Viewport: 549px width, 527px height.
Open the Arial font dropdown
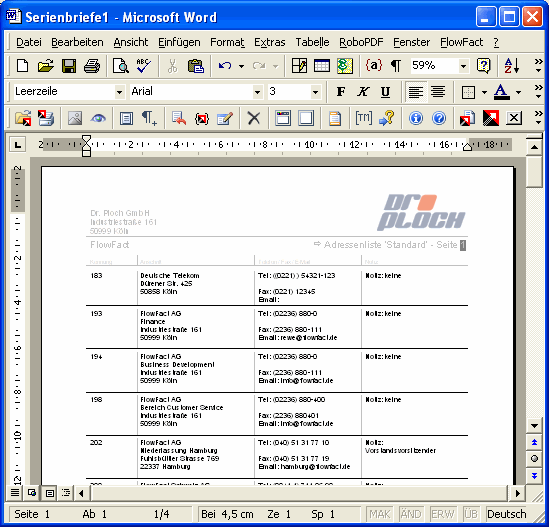tap(257, 92)
